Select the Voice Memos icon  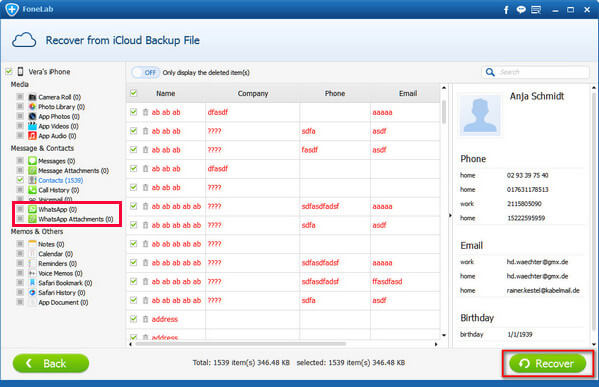coord(32,273)
